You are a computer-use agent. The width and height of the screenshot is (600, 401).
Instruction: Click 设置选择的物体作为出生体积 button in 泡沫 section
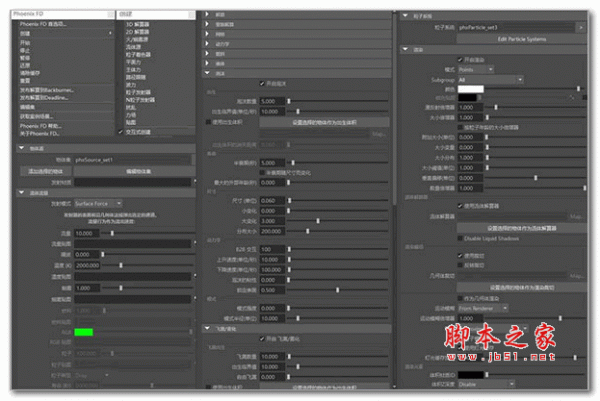pos(324,122)
